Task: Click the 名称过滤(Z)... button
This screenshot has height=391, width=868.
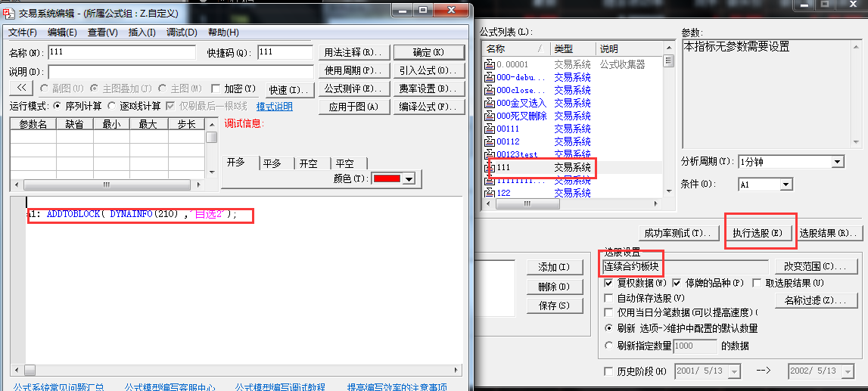Action: pos(816,301)
